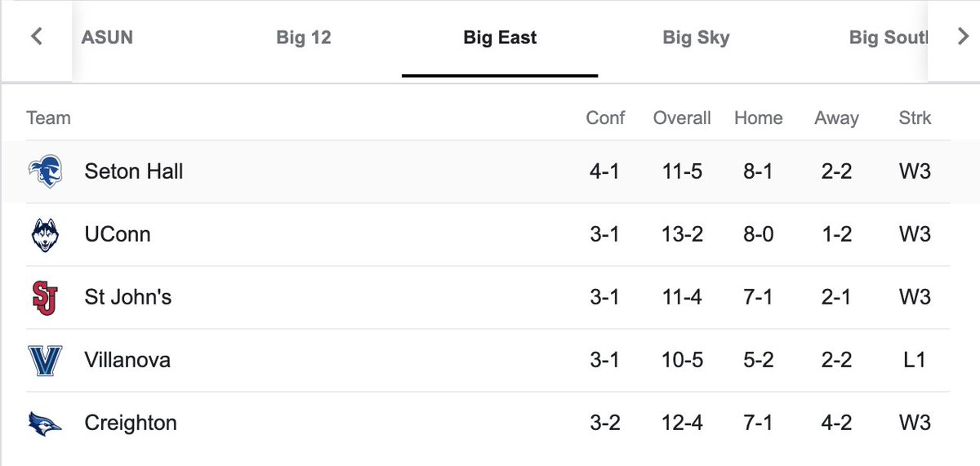Click the Creighton Bluejays logo
980x466 pixels.
tap(46, 424)
